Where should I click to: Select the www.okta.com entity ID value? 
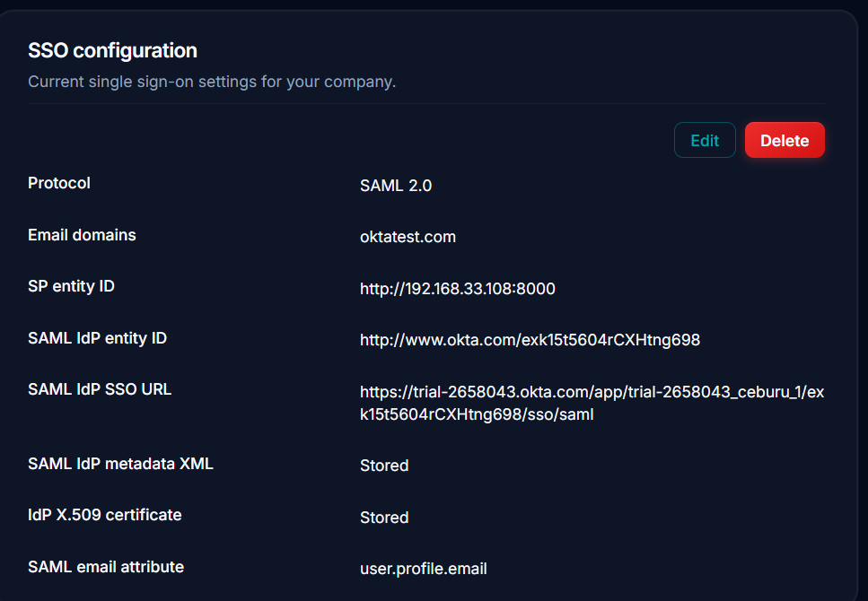point(530,340)
